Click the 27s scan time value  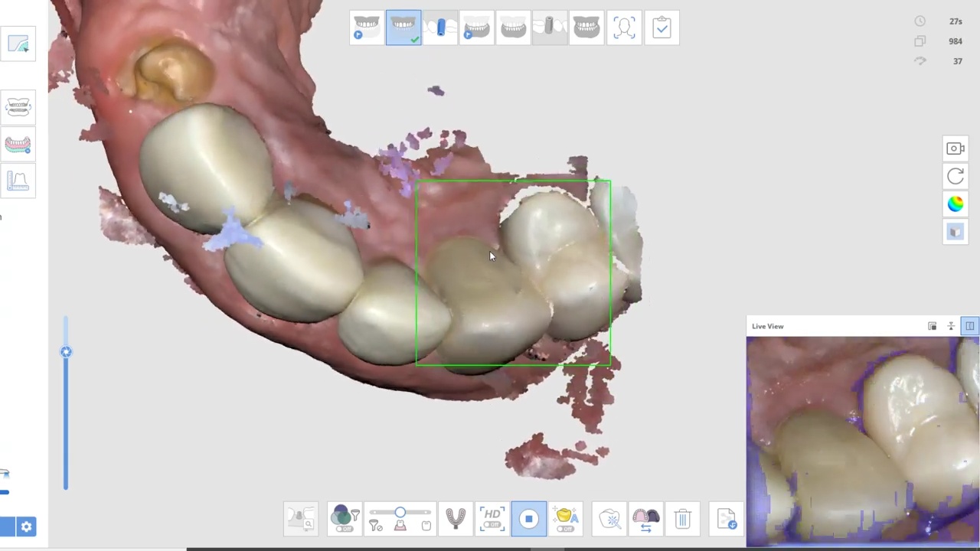coord(955,21)
